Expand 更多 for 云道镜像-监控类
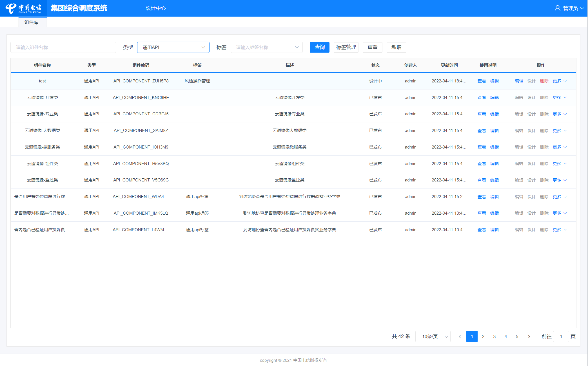588x366 pixels. point(560,180)
